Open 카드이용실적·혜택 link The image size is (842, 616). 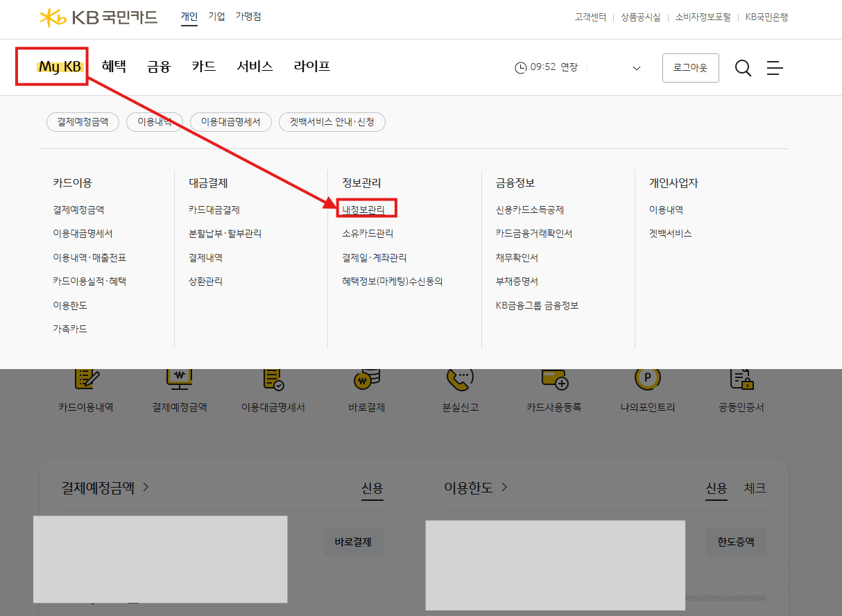coord(89,281)
